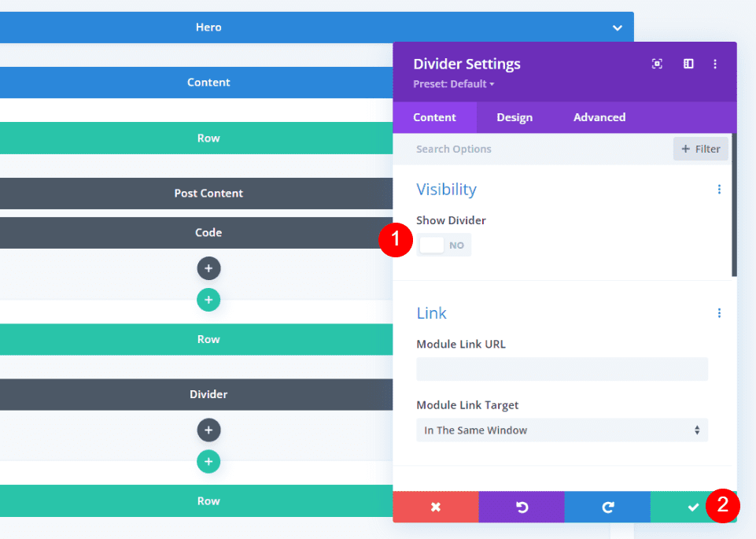Collapse the Hero section with its chevron

click(x=617, y=27)
